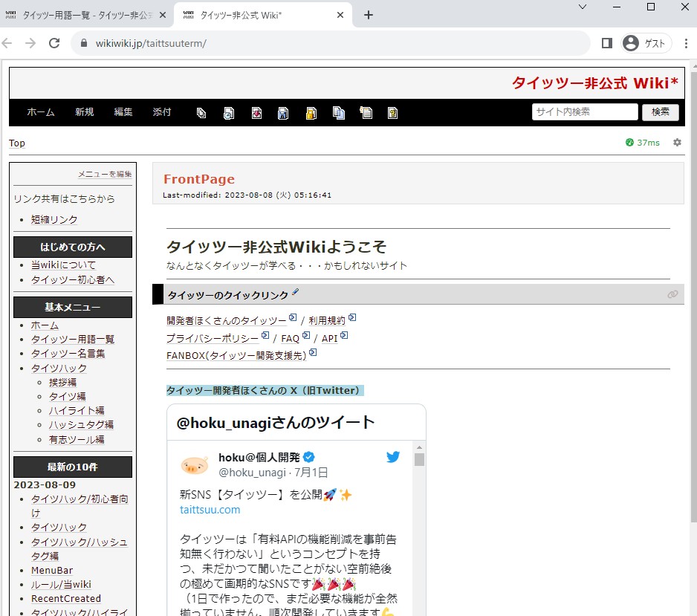Open Chrome tab search chevron dropdown
The width and height of the screenshot is (697, 616).
pos(583,7)
